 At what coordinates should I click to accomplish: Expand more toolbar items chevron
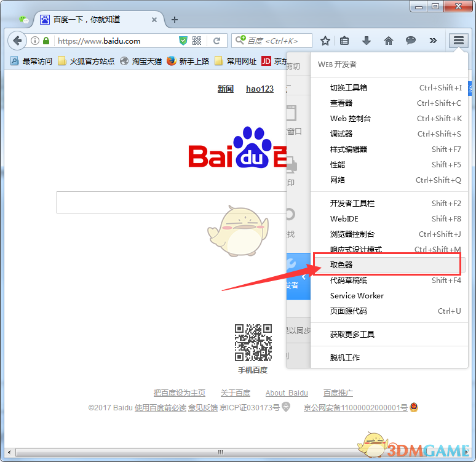tap(433, 41)
